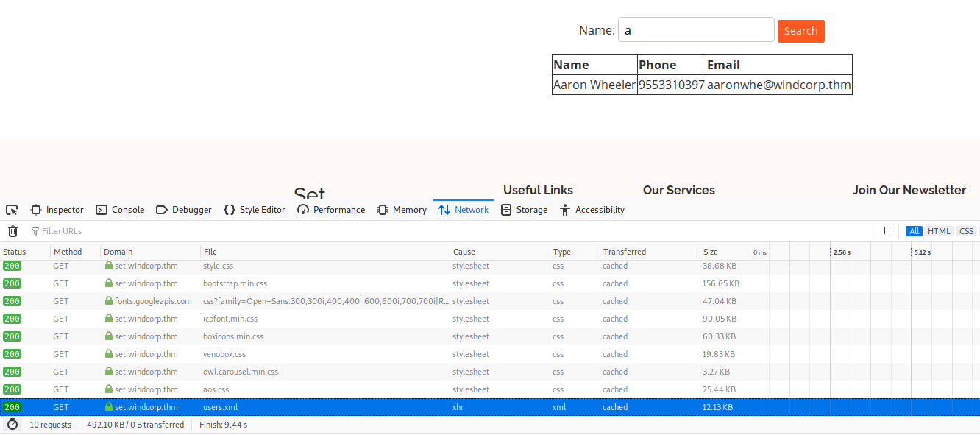Click the lock icon for fonts.googleapis.com
Screen dimensions: 980x435
[109, 301]
